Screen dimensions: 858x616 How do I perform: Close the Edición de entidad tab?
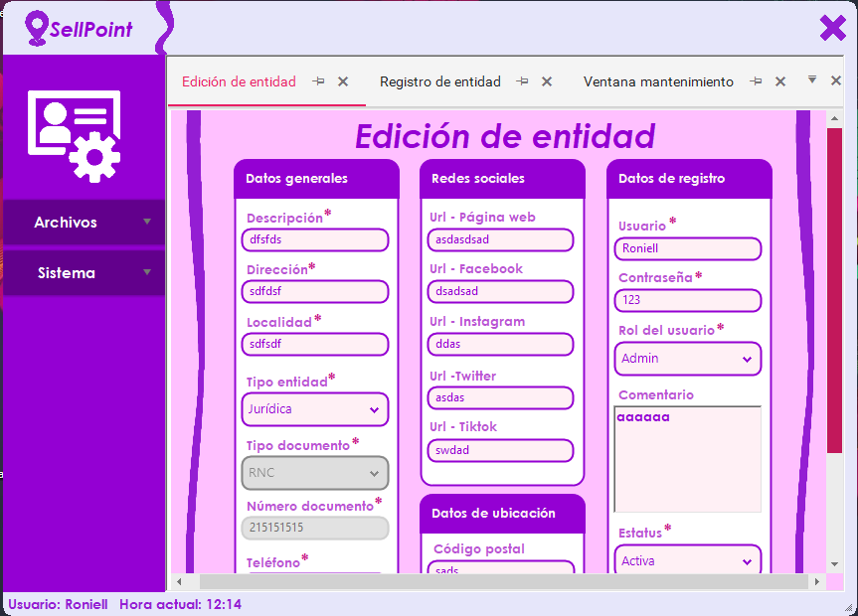pos(343,81)
